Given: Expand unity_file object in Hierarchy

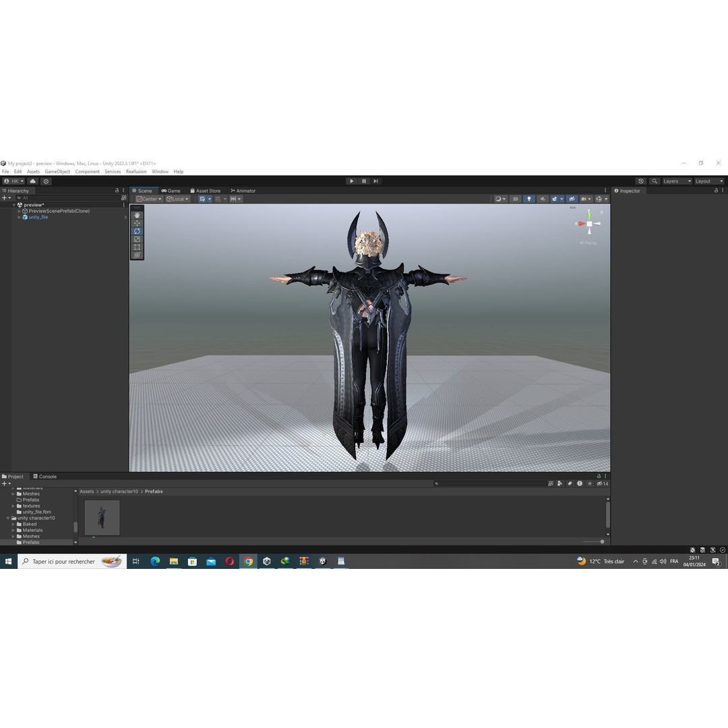Looking at the screenshot, I should tap(19, 217).
